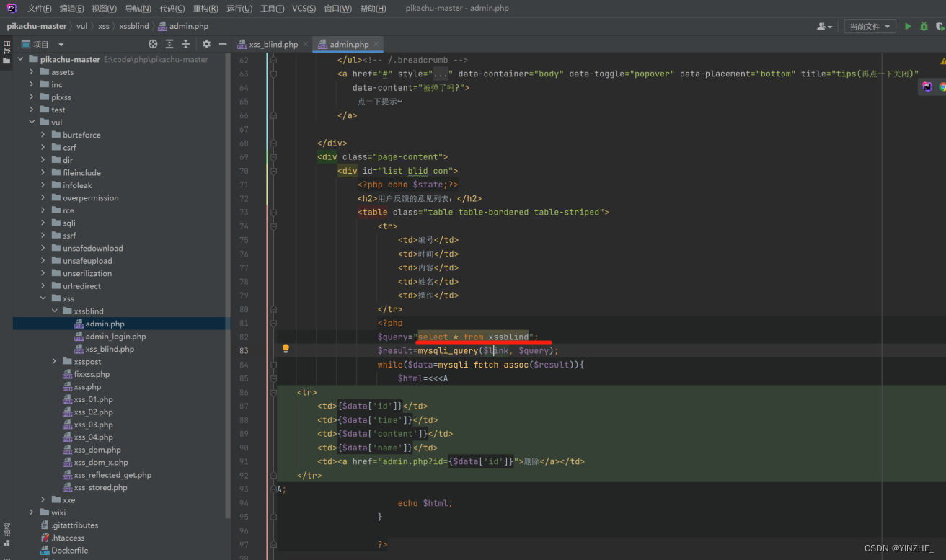Fold the code block at line 70
This screenshot has height=560, width=946.
273,171
